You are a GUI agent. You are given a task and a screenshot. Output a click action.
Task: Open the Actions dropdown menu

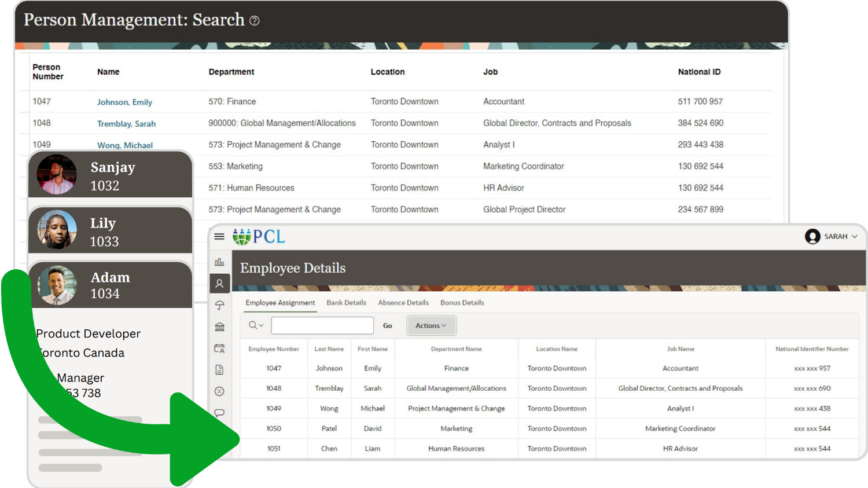coord(431,326)
